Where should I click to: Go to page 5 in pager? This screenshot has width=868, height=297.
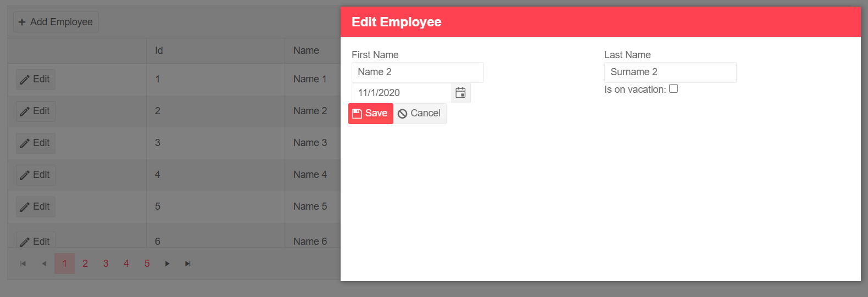point(147,264)
